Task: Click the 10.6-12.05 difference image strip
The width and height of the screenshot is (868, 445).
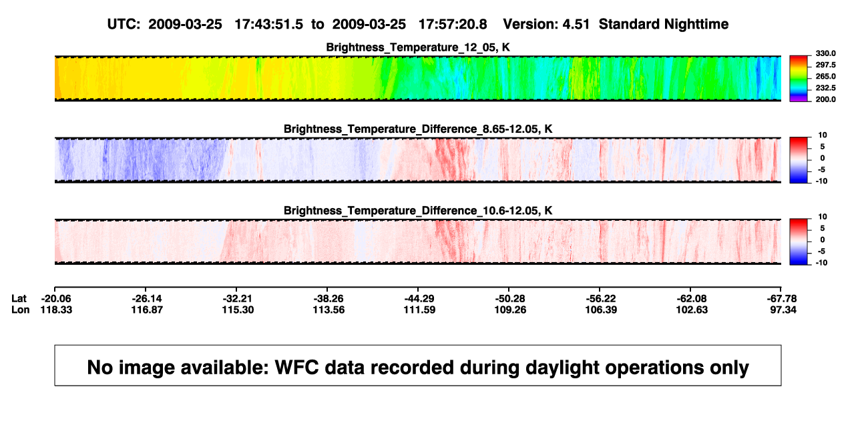Action: (418, 242)
